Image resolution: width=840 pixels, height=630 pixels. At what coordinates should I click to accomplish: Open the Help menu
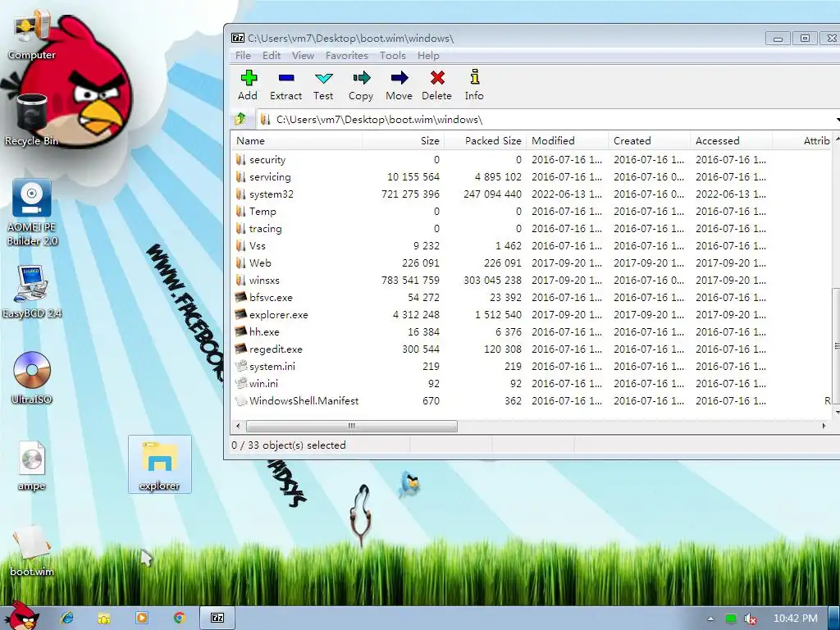[428, 55]
